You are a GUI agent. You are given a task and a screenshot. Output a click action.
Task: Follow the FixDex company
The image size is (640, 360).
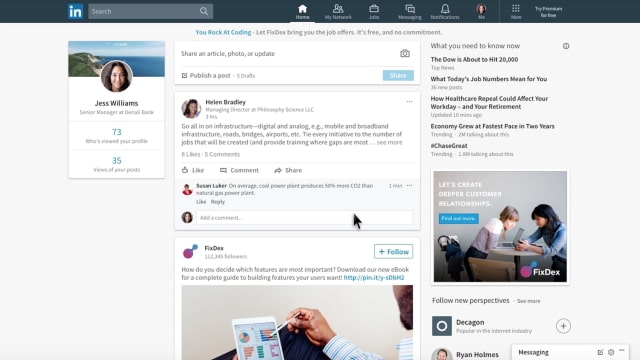click(393, 251)
